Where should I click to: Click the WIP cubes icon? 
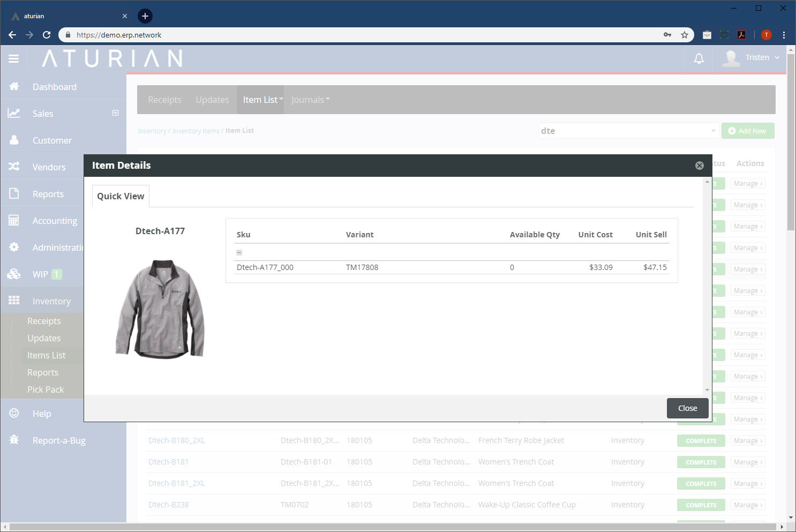[14, 274]
